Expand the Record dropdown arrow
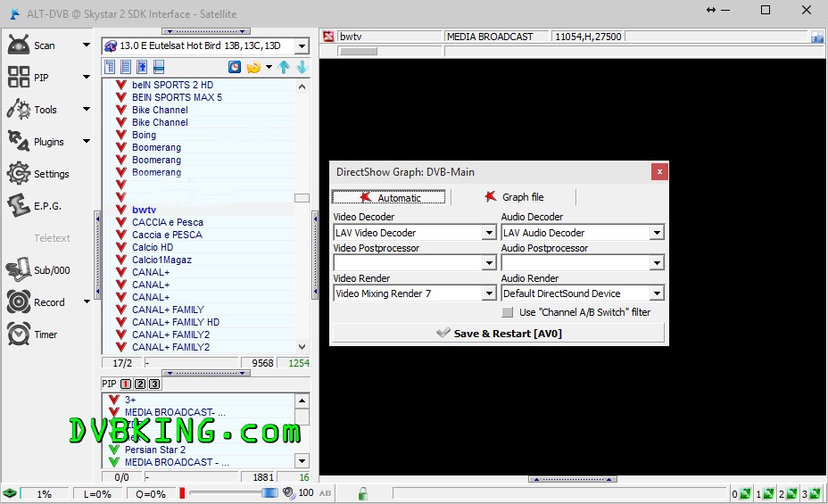The width and height of the screenshot is (828, 504). (x=87, y=302)
